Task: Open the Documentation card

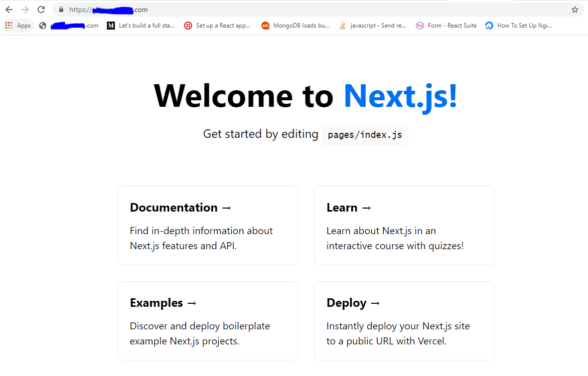Action: click(208, 226)
